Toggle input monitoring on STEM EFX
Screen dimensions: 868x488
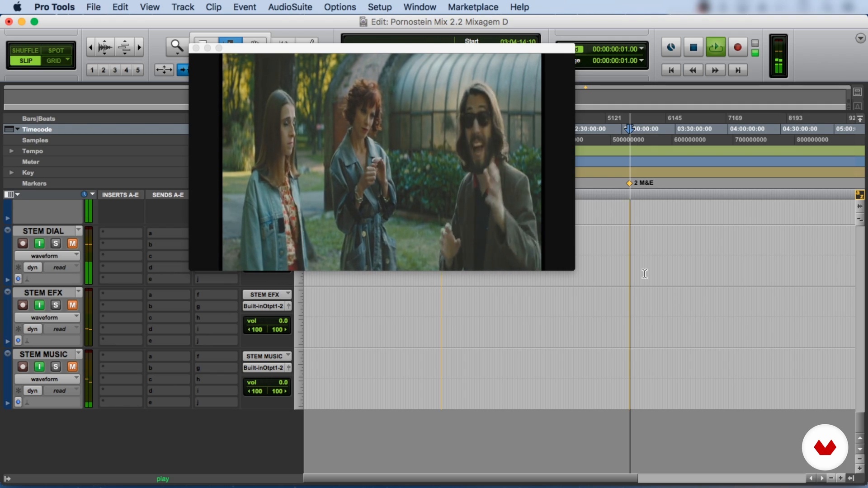click(39, 305)
